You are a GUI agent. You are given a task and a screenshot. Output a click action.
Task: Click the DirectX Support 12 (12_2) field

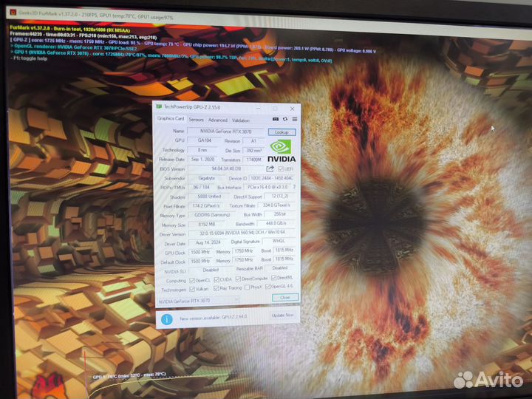(279, 196)
